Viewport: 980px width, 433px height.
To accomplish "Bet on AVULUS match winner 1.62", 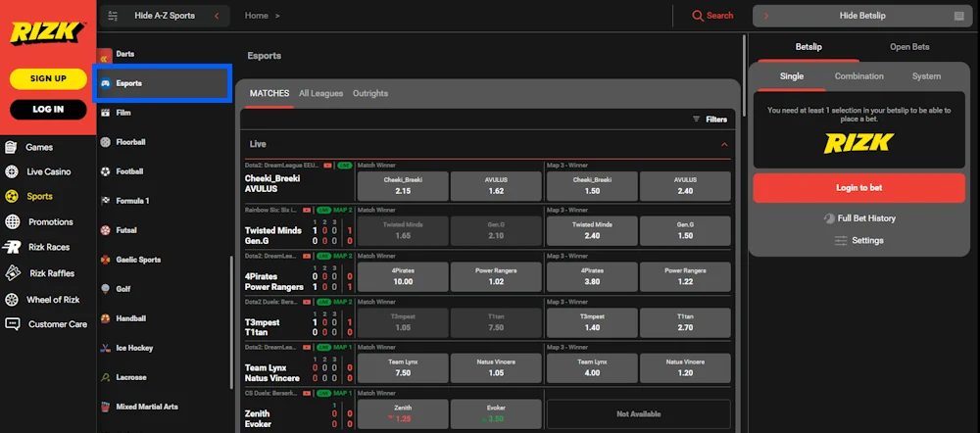I will pyautogui.click(x=496, y=185).
